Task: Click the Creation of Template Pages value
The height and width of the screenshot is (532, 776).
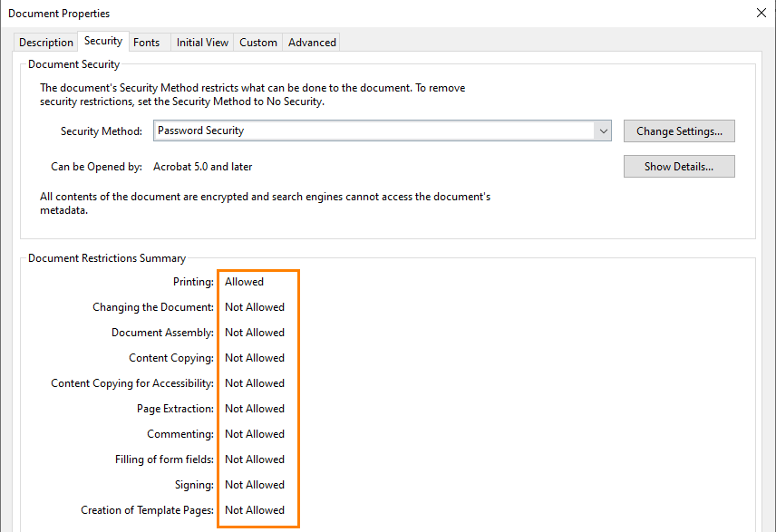Action: point(255,510)
